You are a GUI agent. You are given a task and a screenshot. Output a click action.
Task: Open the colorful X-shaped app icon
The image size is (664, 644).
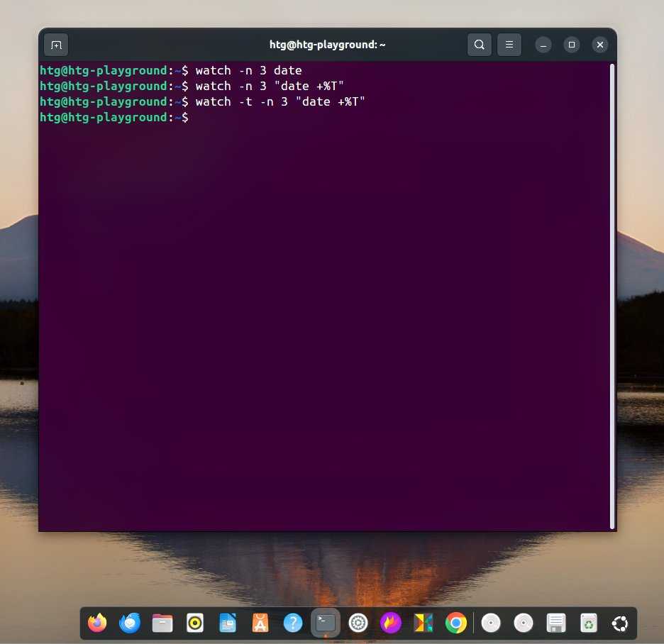[x=423, y=623]
